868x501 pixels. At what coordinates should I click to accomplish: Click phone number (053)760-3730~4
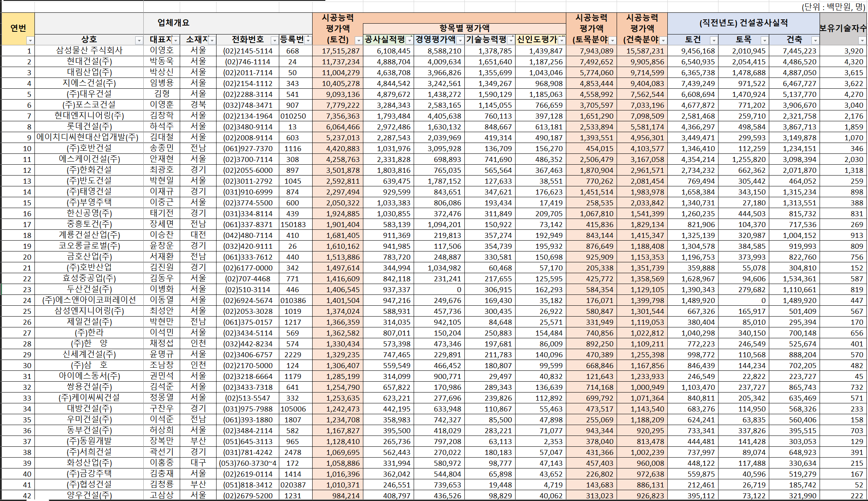(248, 463)
